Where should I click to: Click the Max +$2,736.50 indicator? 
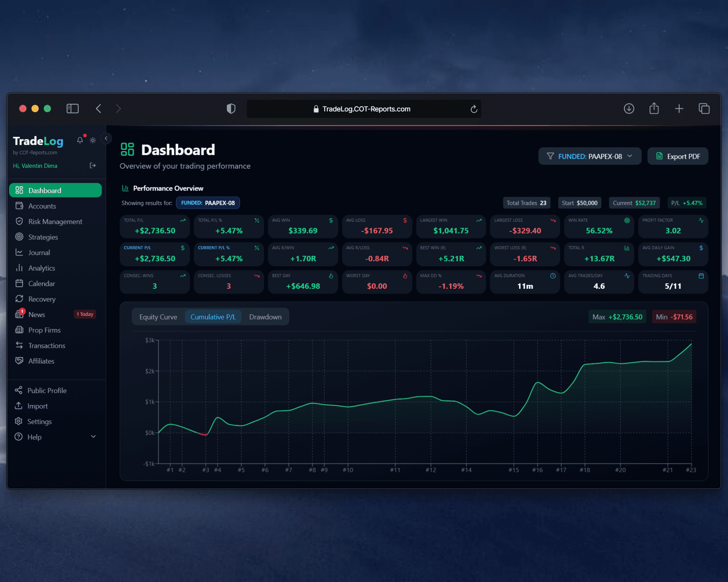pos(617,317)
